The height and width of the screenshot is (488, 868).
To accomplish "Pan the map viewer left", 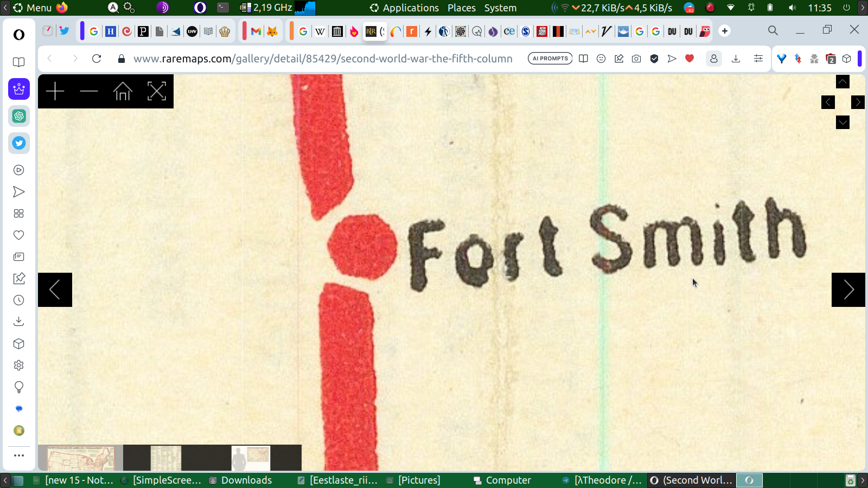I will [x=828, y=102].
